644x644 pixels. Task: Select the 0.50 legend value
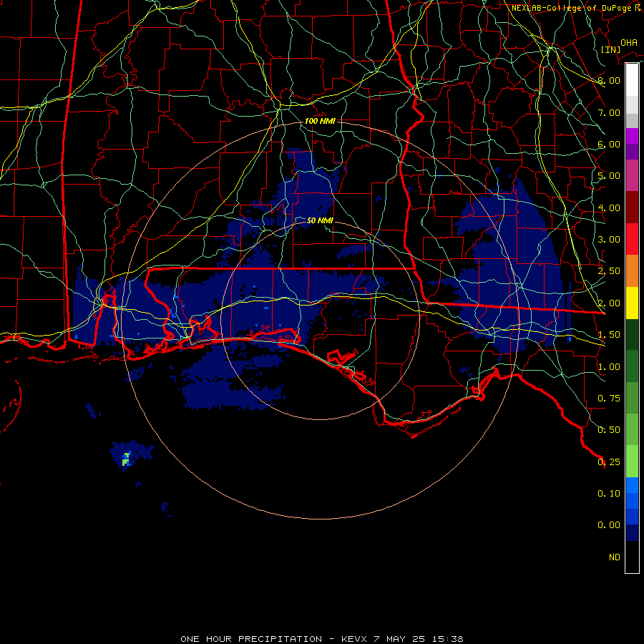pyautogui.click(x=609, y=430)
